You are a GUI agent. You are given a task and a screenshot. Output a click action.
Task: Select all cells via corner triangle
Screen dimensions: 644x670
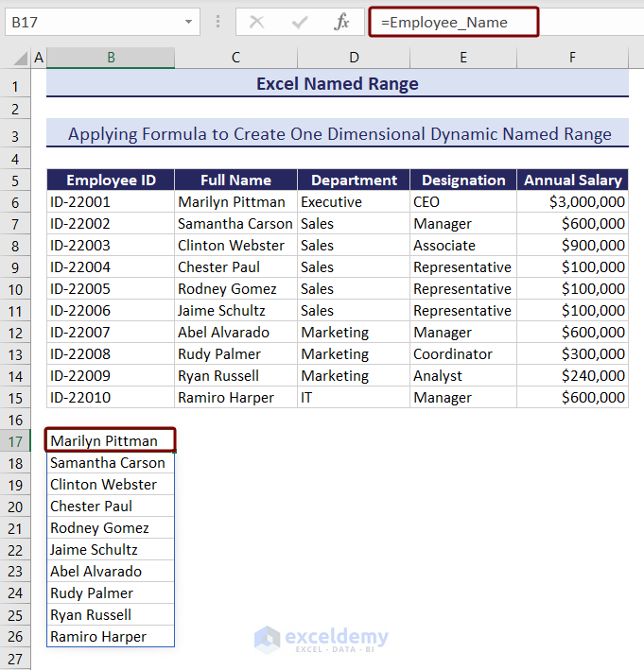coord(20,58)
